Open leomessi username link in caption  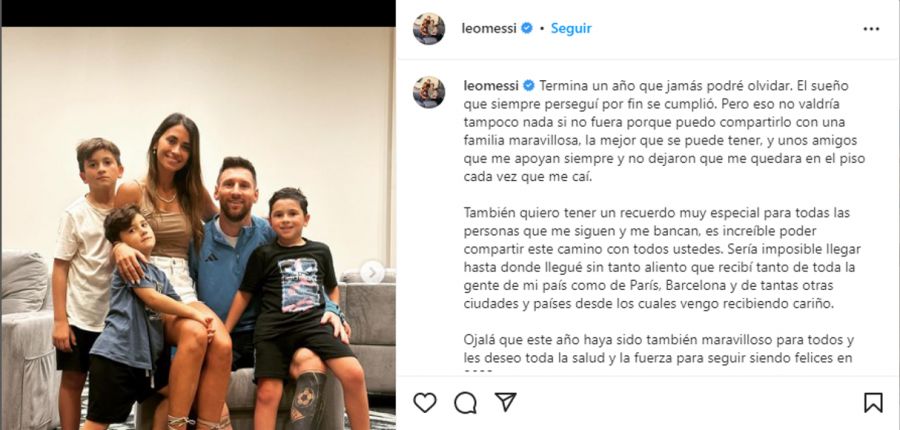pos(491,86)
